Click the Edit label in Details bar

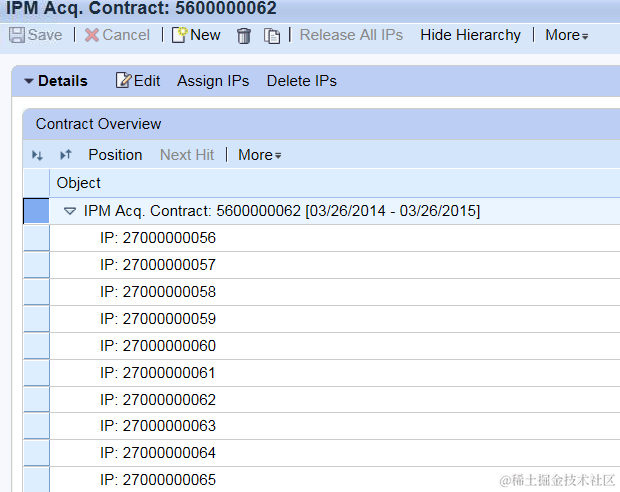pos(147,81)
